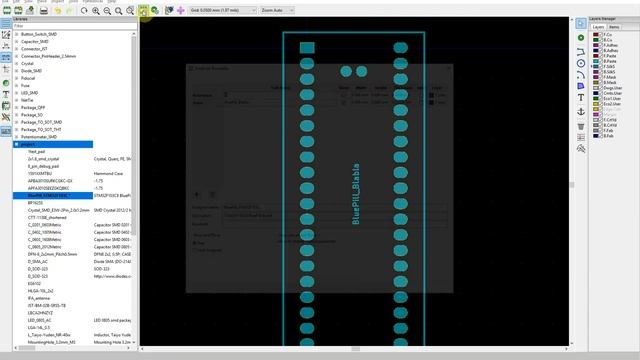Click the B.Paste color swatch
Screen dimensions: 640x360
pos(596,61)
